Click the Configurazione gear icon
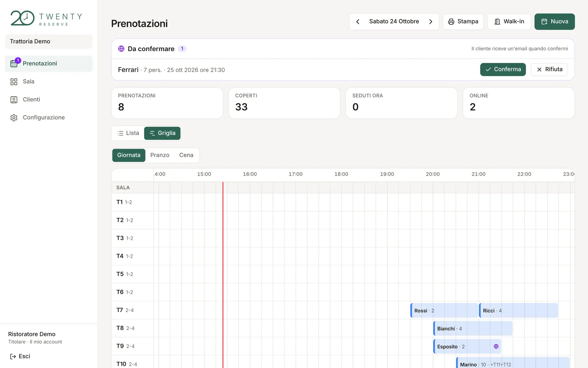The height and width of the screenshot is (368, 588). [x=14, y=118]
